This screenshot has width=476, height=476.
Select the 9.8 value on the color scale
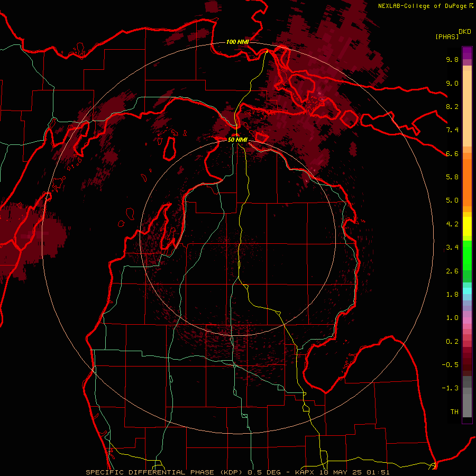pos(452,59)
